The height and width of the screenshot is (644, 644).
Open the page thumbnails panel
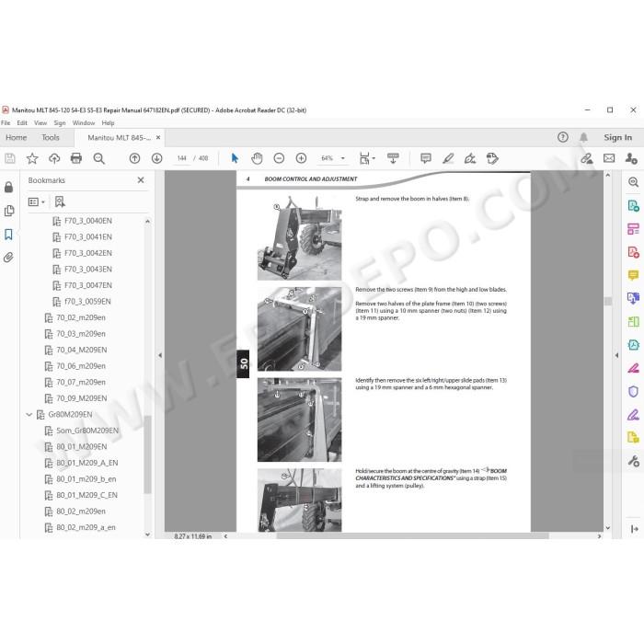tap(8, 211)
